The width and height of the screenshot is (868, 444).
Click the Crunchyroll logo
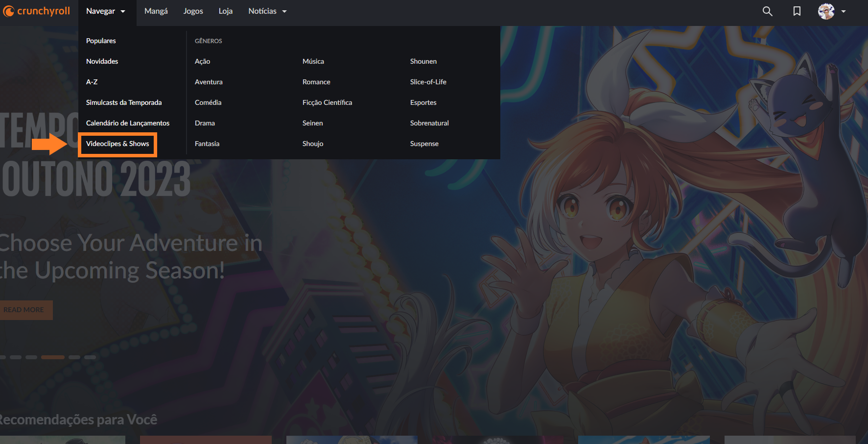pyautogui.click(x=37, y=11)
